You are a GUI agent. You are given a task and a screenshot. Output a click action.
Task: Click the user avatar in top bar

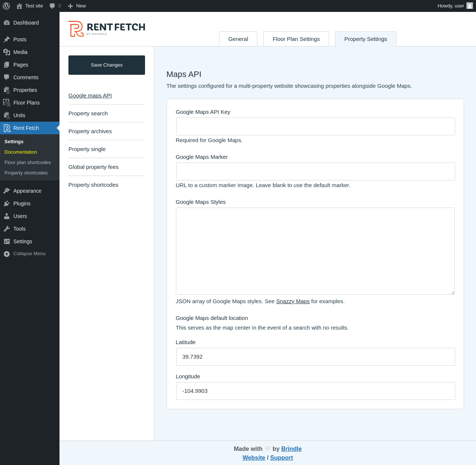tap(470, 6)
